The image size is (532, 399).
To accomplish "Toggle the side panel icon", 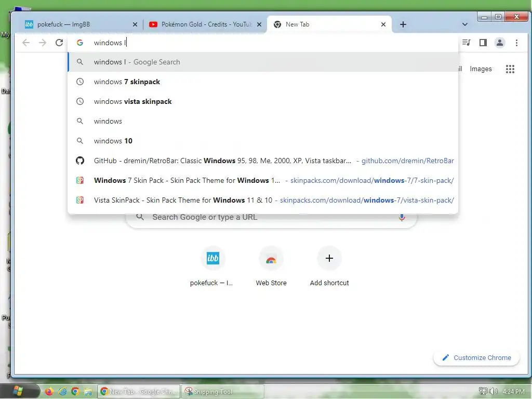I will (x=483, y=43).
